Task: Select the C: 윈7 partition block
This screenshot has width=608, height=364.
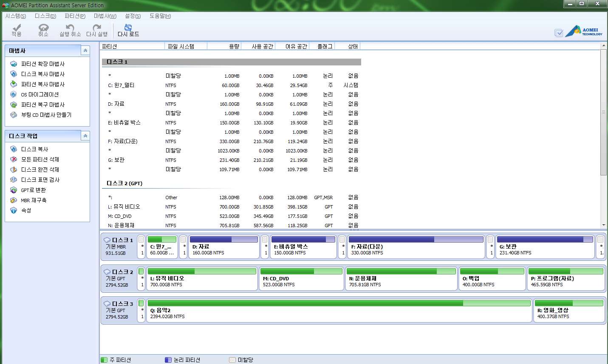Action: coord(162,247)
